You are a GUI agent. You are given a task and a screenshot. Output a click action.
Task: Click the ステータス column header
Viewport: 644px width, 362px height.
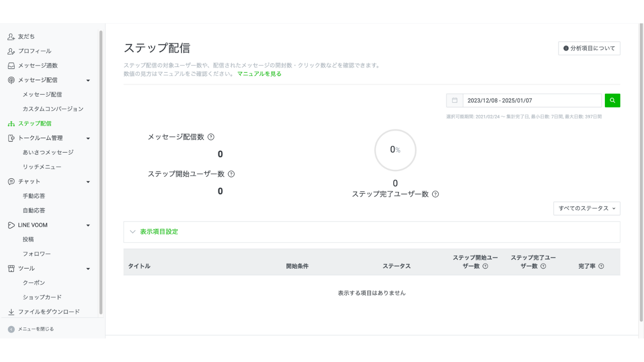396,266
